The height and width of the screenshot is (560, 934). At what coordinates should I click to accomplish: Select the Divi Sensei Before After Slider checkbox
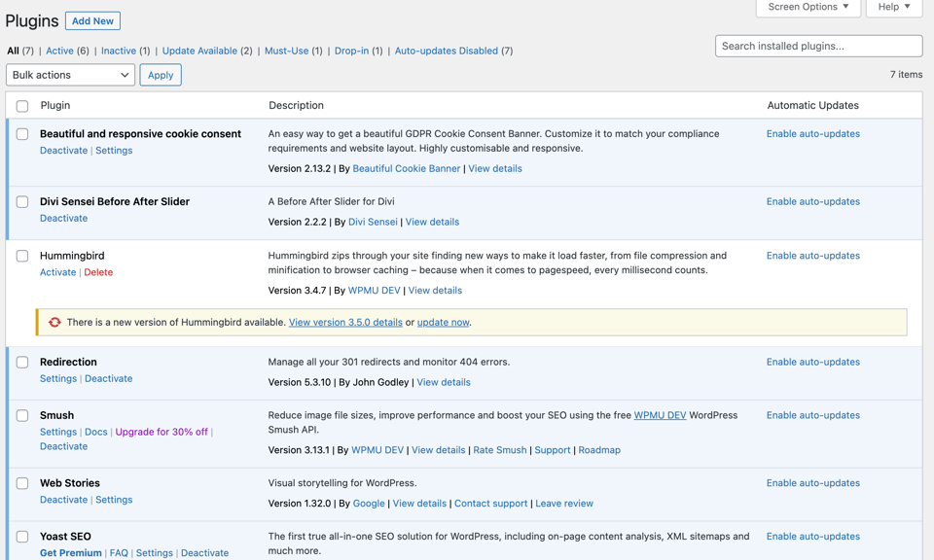point(22,202)
